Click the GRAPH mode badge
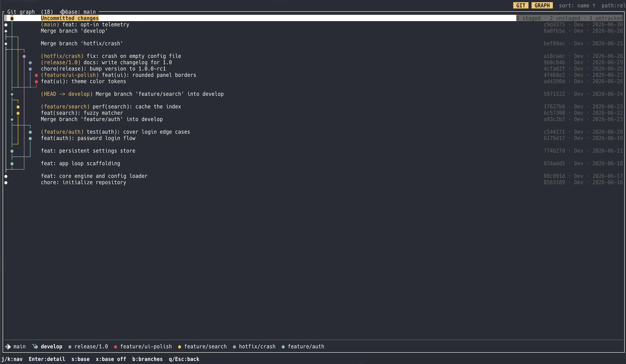 click(x=542, y=5)
